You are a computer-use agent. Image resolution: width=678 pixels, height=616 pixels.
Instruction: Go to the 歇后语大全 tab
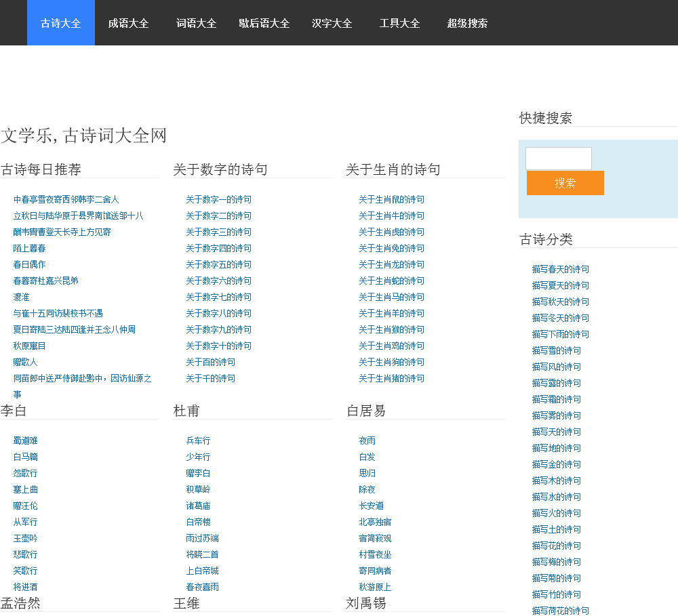tap(264, 23)
